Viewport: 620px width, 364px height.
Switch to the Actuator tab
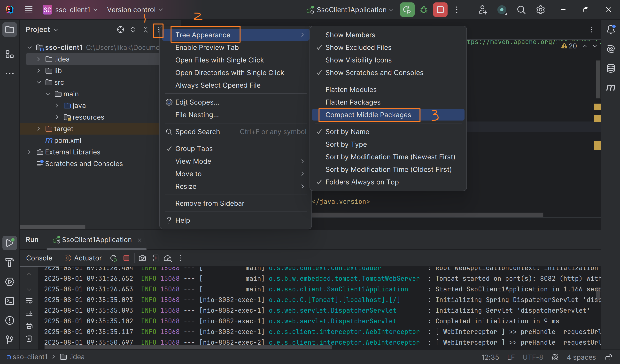click(88, 258)
